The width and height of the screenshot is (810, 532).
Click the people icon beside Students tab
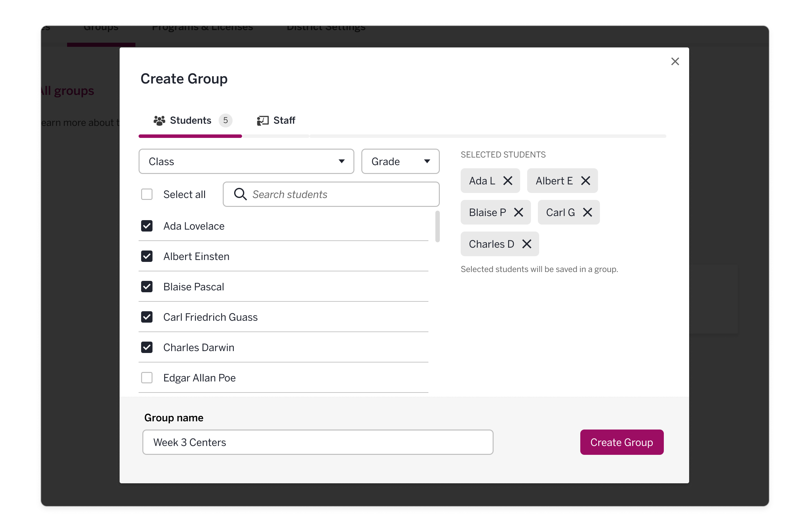tap(159, 120)
